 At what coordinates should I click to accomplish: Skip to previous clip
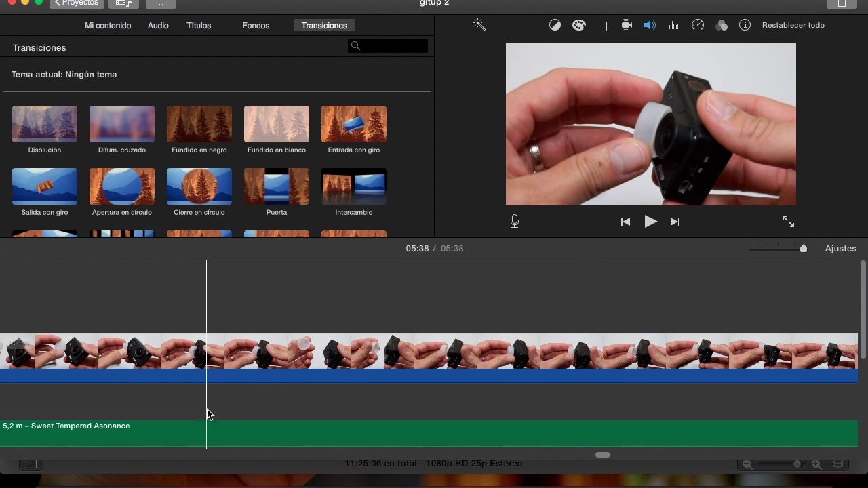pyautogui.click(x=625, y=222)
